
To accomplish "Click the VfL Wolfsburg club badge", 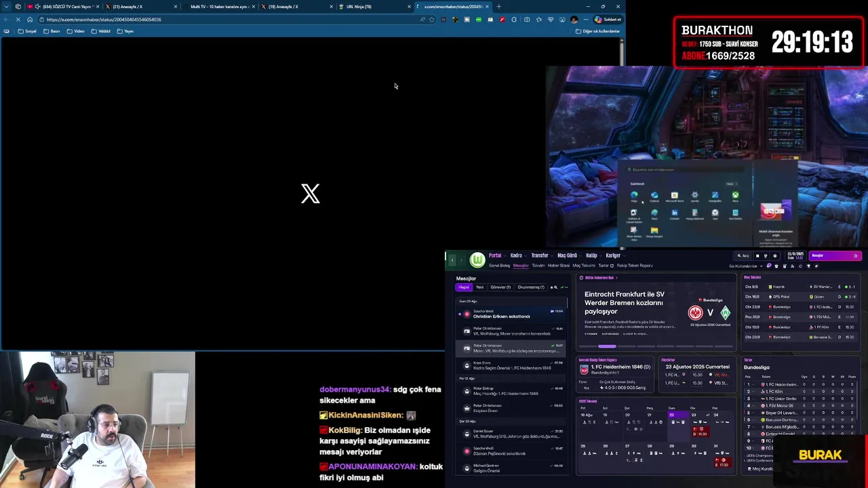I will pos(477,260).
